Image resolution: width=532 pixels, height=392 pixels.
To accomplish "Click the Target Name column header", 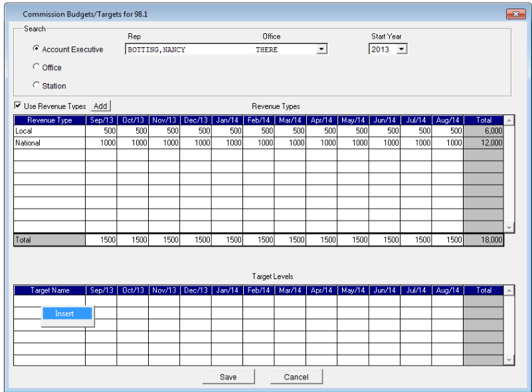I will click(49, 290).
